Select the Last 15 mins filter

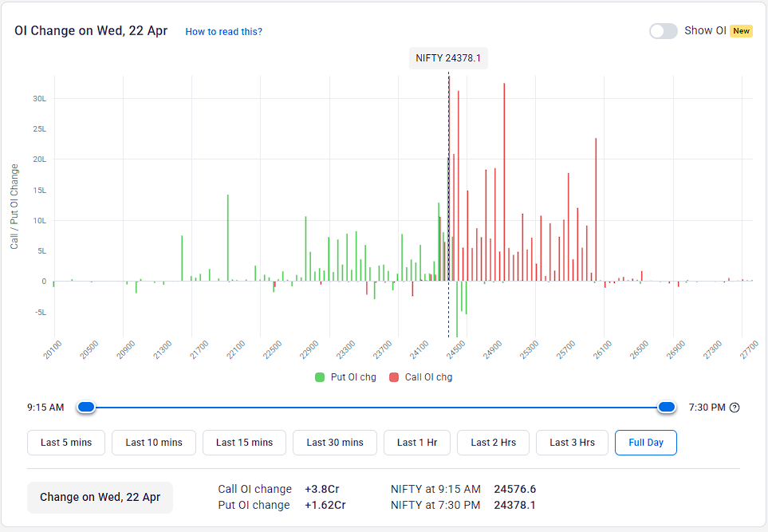pyautogui.click(x=244, y=442)
